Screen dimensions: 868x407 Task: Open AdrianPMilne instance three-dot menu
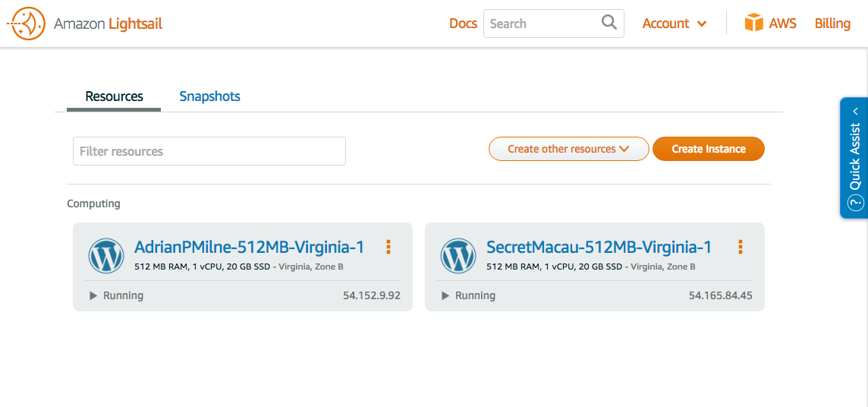click(x=388, y=247)
